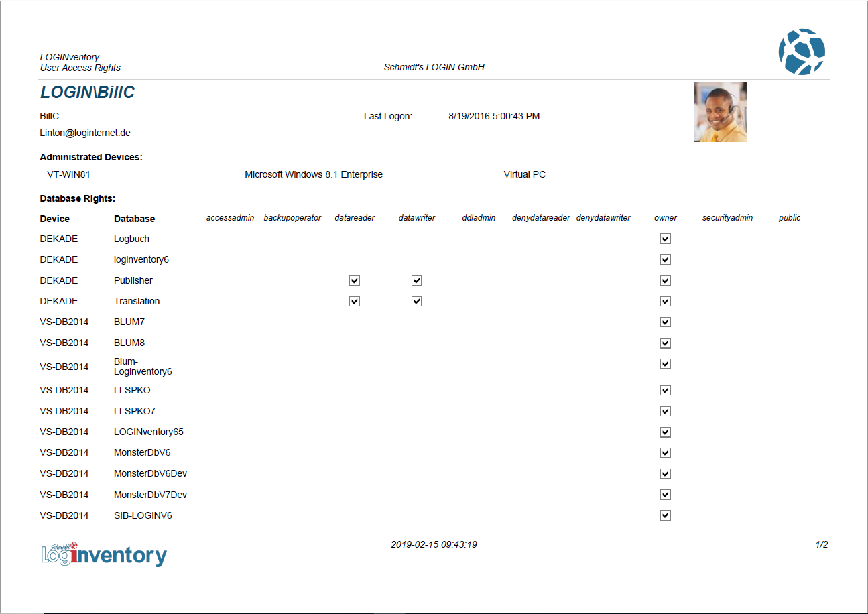
Task: Toggle owner checkbox for MonsterDbV6
Action: [666, 452]
